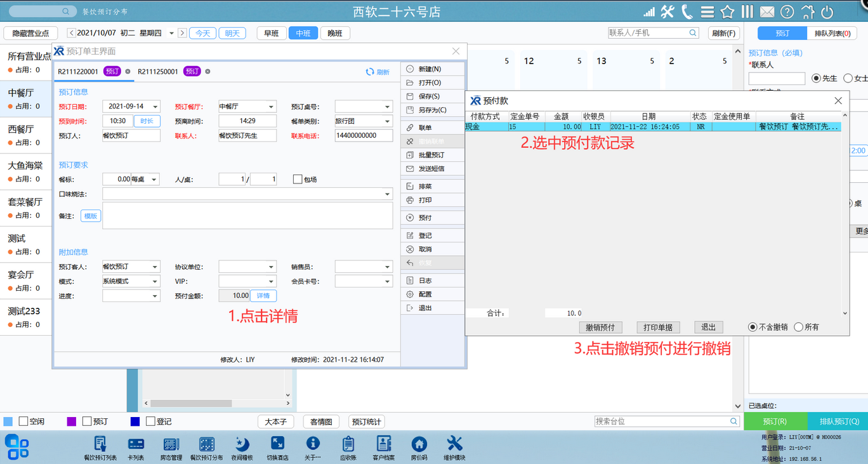Expand the 预订桌号 dropdown
Screen dimensions: 868x464
point(387,107)
